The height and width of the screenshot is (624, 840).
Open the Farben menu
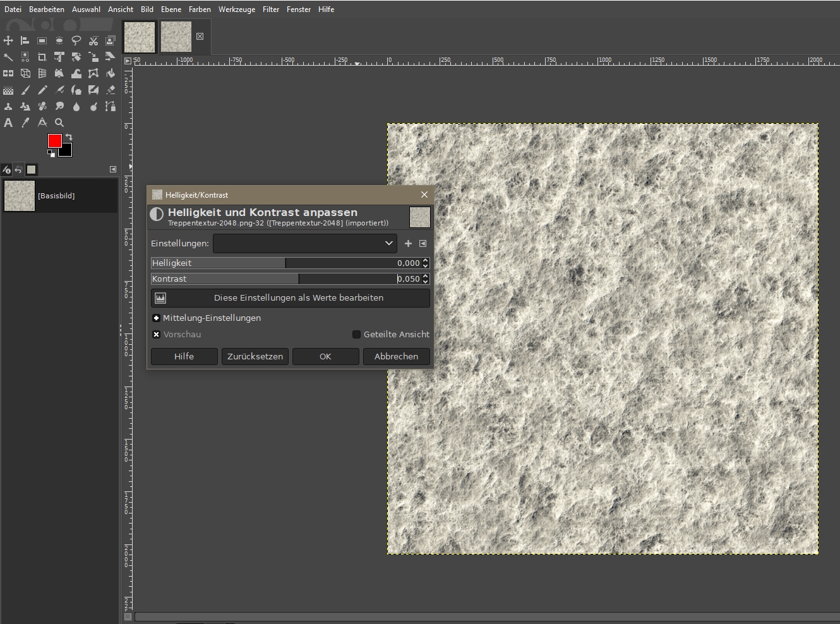click(x=200, y=9)
